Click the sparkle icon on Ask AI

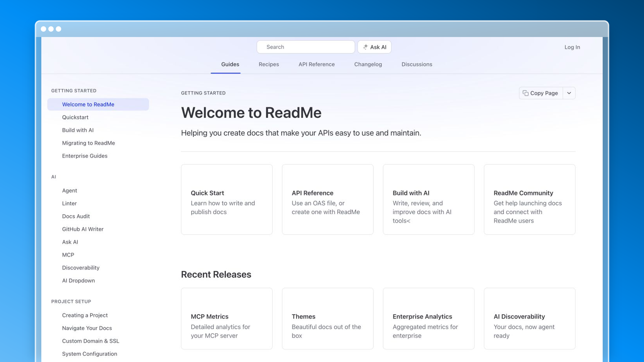coord(365,47)
